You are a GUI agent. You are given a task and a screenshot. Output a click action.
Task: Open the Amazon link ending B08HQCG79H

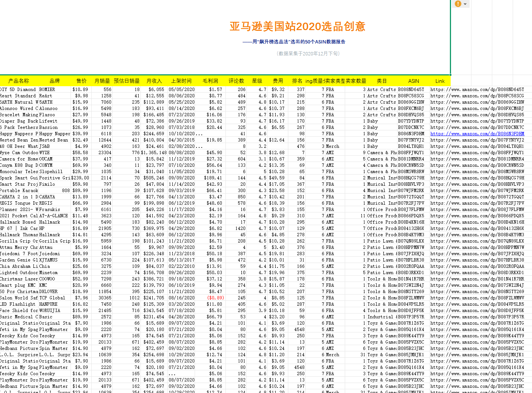click(477, 178)
